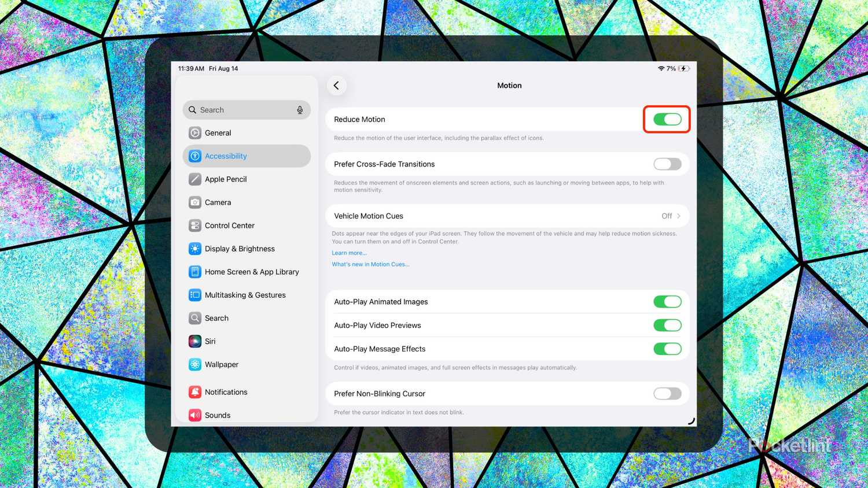Disable Auto-Play Video Previews switch

pyautogui.click(x=667, y=326)
